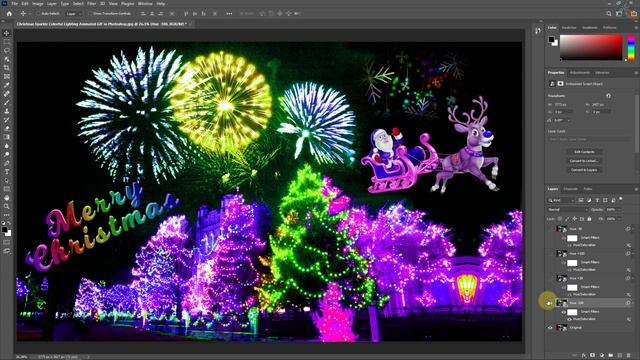The height and width of the screenshot is (360, 640).
Task: Click the Convert to Linked button
Action: click(584, 161)
